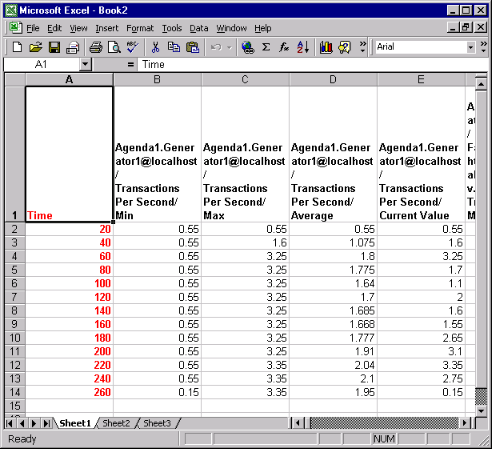Viewport: 492px width, 449px height.
Task: Click the Sort Ascending icon
Action: click(303, 47)
